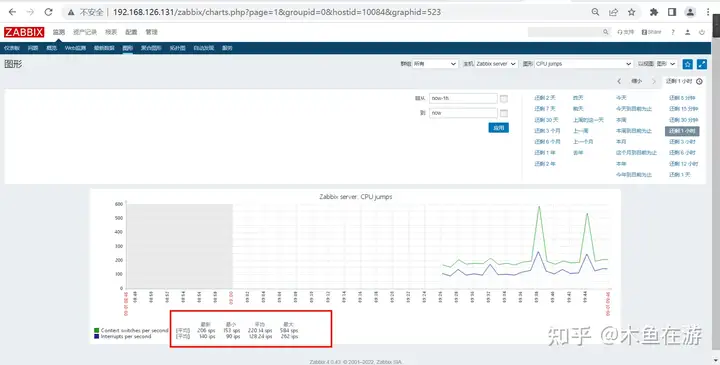Open calendar picker next to the now field
The image size is (720, 365).
(504, 113)
